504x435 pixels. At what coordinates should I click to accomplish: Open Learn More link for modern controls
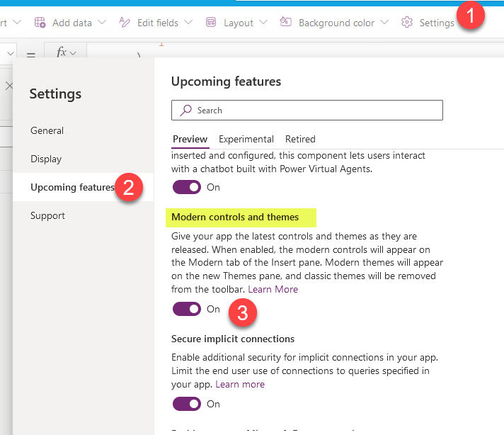[273, 289]
